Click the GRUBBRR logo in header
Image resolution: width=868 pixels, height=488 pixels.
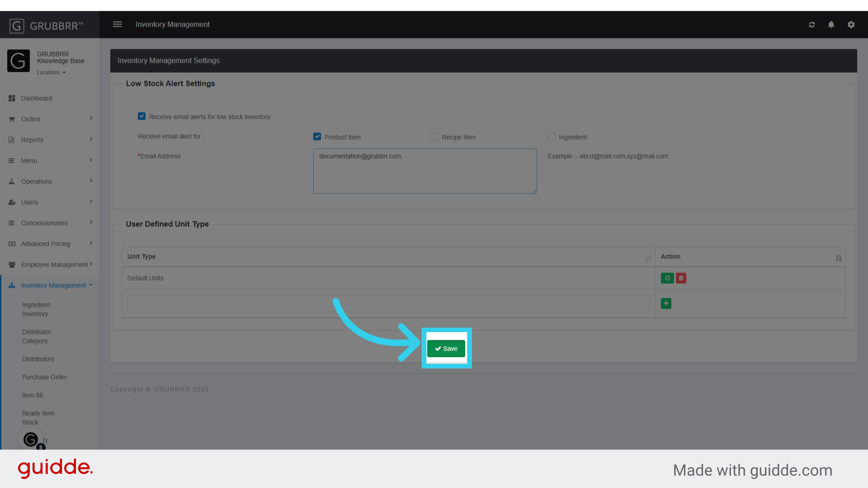47,26
